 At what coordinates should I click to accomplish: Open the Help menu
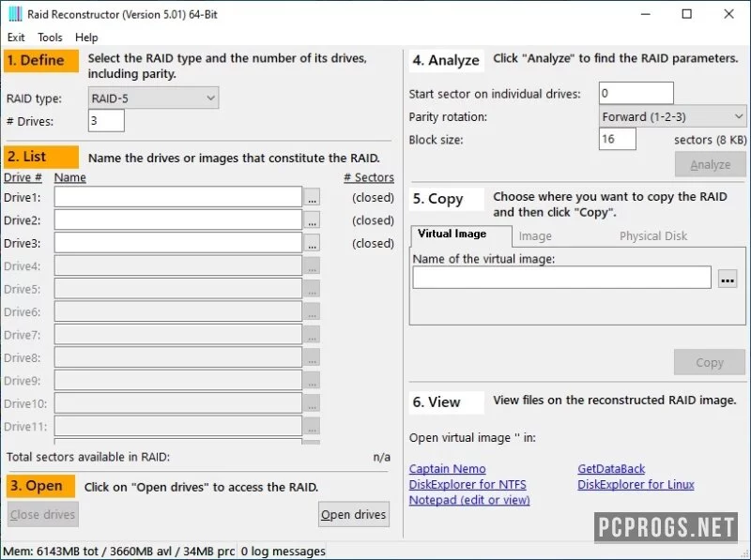point(86,38)
